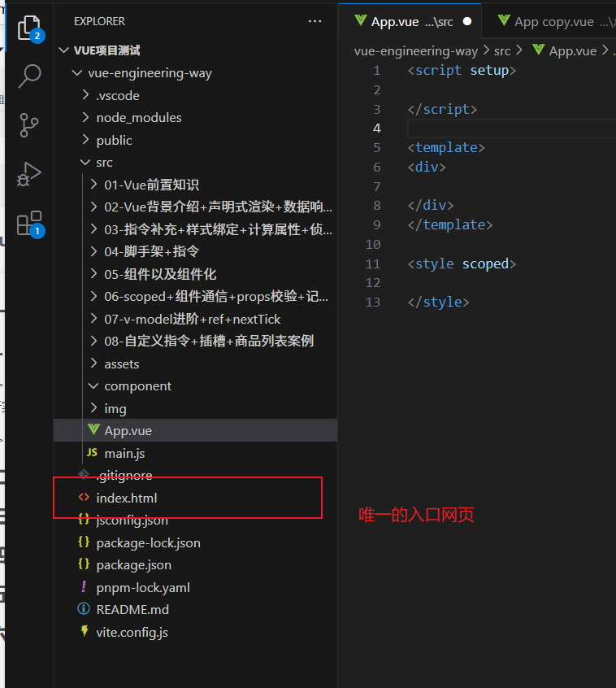Click Vite bolt icon beside vite.config.js
Viewport: 616px width, 688px height.
[85, 631]
